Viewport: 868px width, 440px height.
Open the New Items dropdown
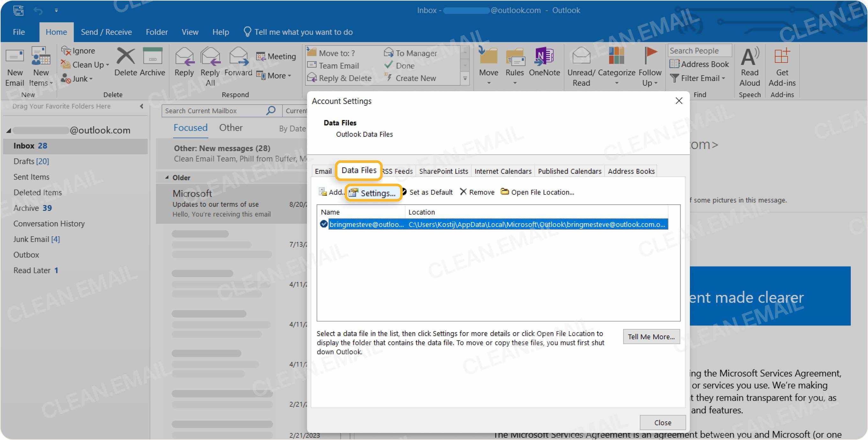coord(41,66)
